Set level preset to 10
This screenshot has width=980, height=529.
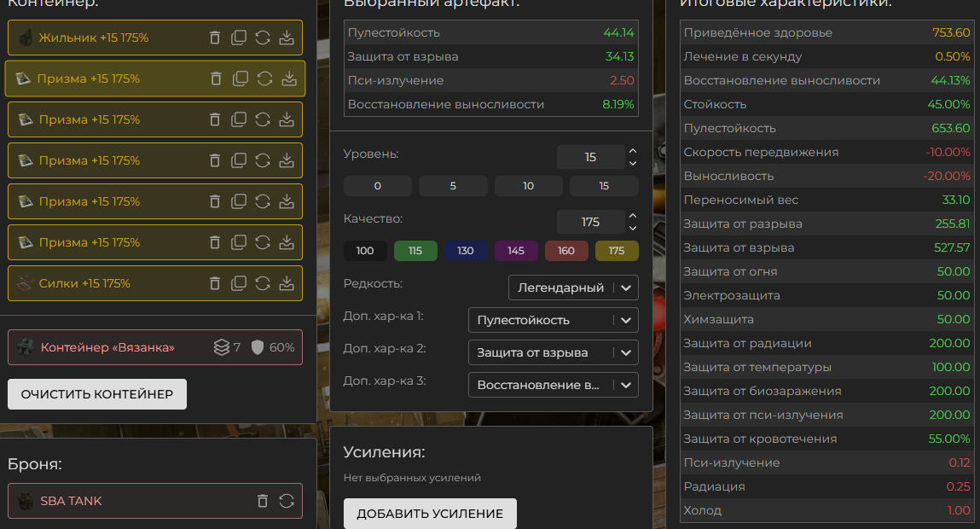point(529,186)
